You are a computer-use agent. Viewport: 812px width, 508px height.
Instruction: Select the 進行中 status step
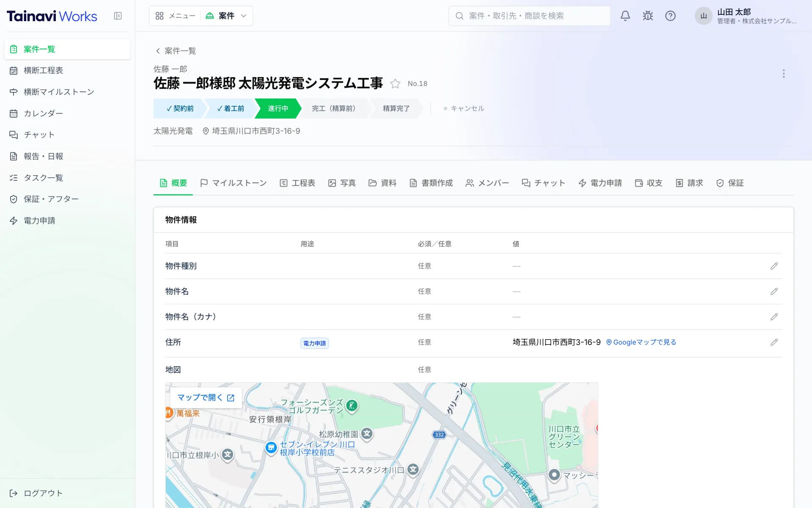(x=278, y=109)
